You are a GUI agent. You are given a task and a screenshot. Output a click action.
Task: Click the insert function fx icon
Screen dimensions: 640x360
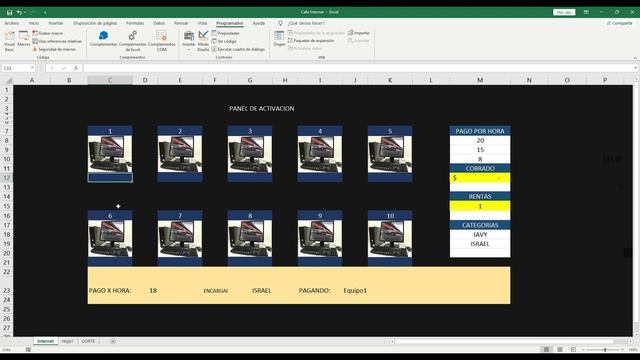[76, 68]
